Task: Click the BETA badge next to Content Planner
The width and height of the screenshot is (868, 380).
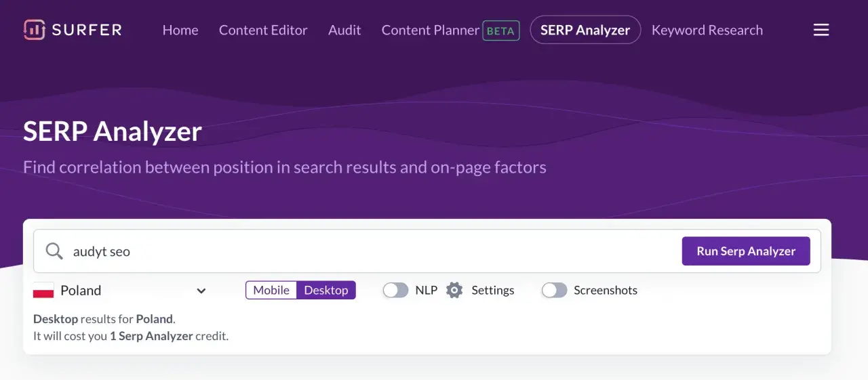Action: (x=501, y=30)
